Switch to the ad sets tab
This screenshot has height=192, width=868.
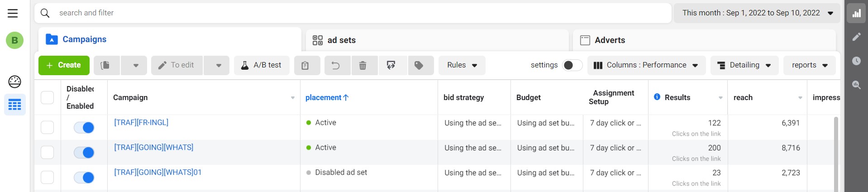click(x=342, y=40)
